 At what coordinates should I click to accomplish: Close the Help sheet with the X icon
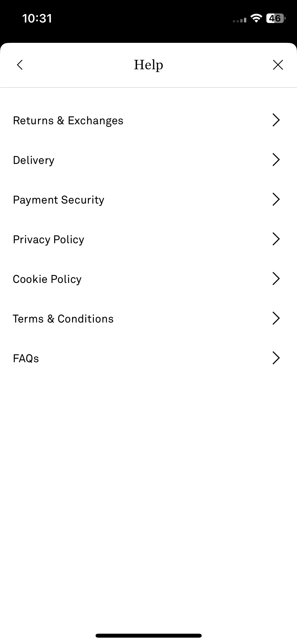coord(278,65)
